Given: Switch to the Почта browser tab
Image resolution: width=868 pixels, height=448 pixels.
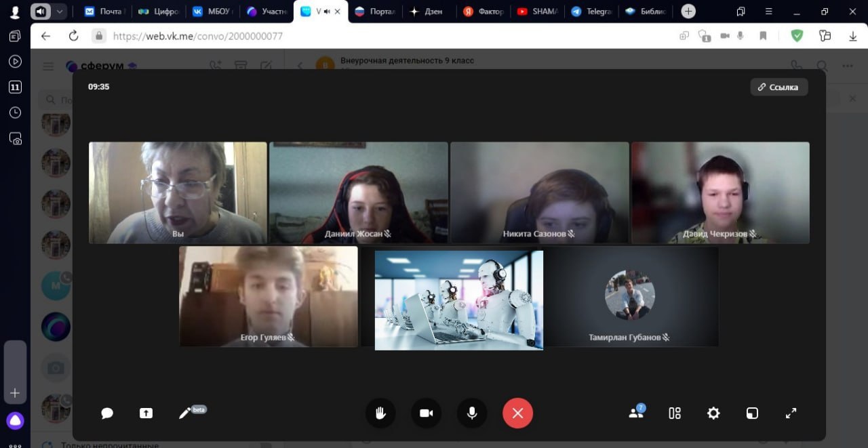Looking at the screenshot, I should 104,12.
